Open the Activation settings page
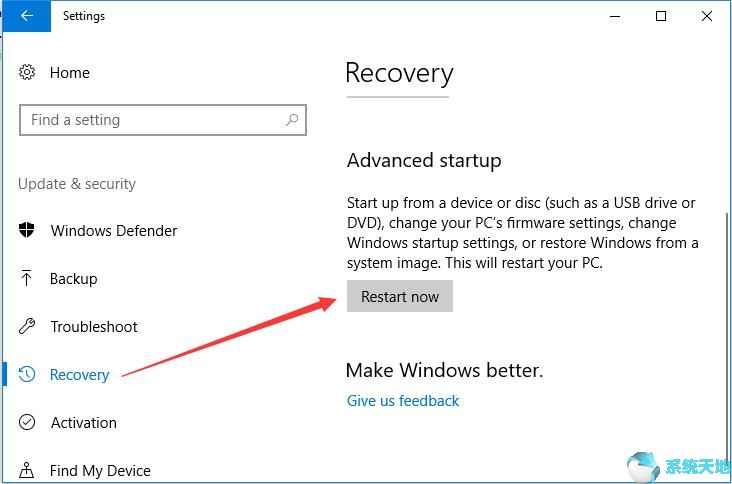The height and width of the screenshot is (484, 732). pos(84,423)
